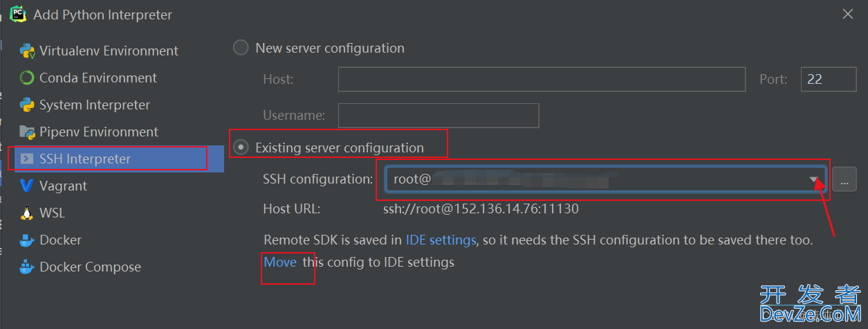Screen dimensions: 868x329
Task: Click the ellipsis button beside SSH configuration
Action: tap(844, 179)
